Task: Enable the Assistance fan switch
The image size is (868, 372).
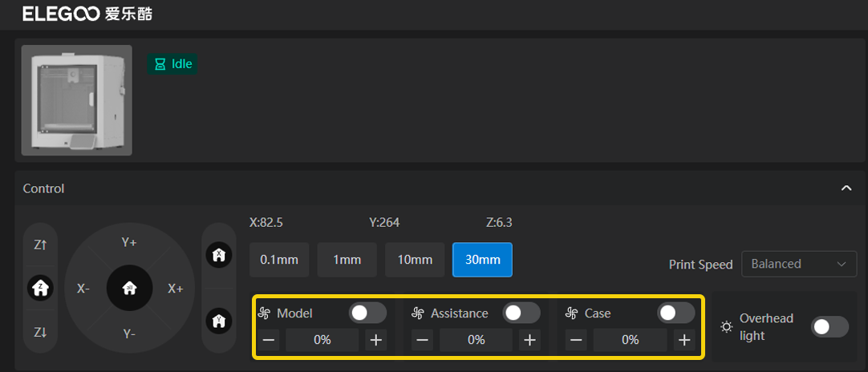Action: (x=521, y=313)
